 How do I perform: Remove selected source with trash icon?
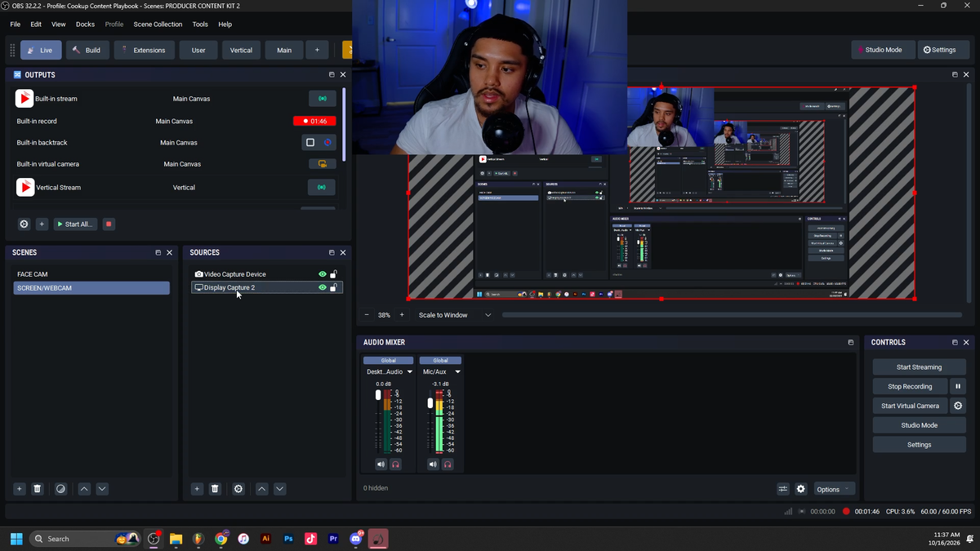(215, 489)
